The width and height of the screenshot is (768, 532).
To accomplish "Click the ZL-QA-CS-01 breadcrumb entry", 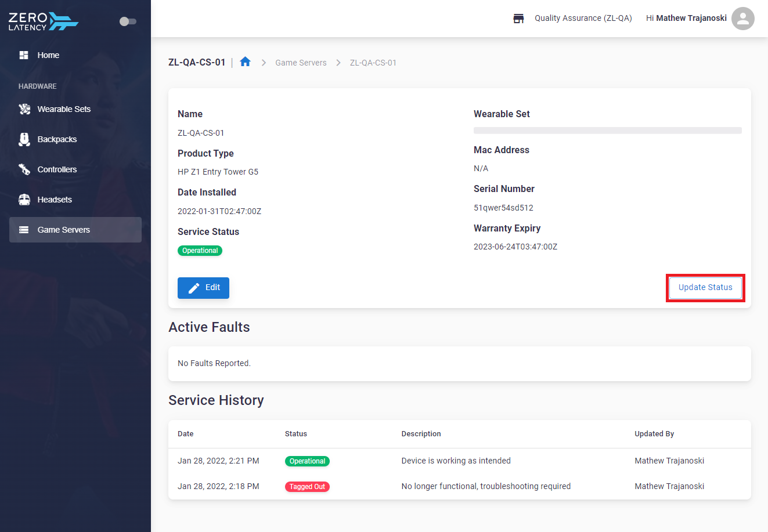I will coord(373,63).
